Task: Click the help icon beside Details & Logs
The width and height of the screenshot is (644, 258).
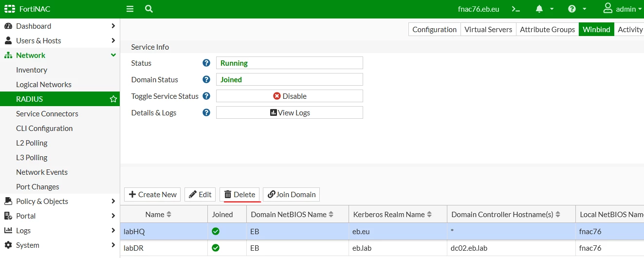Action: [x=206, y=112]
